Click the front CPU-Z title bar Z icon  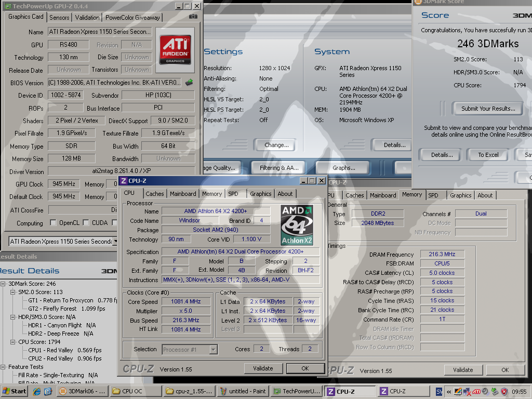tap(124, 181)
